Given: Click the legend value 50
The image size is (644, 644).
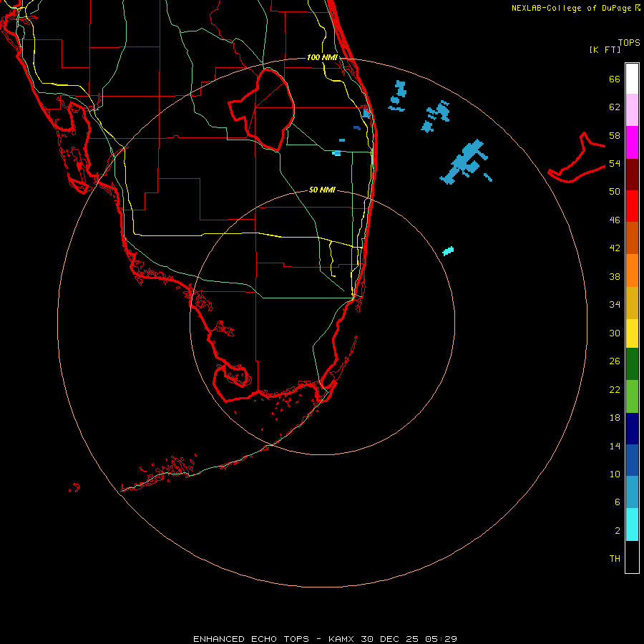Looking at the screenshot, I should coord(615,192).
